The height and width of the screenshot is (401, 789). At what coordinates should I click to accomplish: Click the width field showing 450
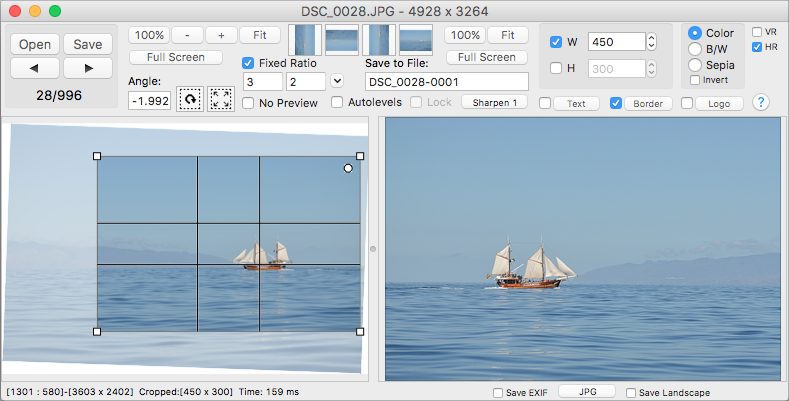616,42
